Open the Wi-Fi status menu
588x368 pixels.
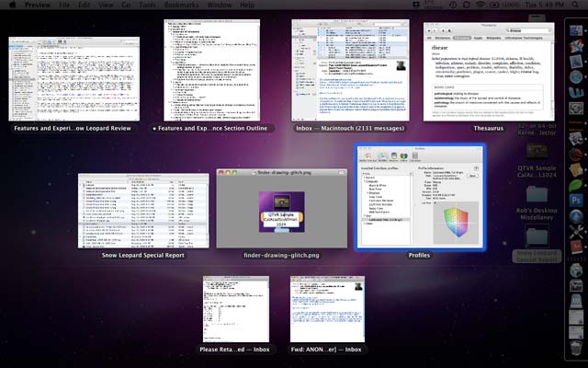click(481, 5)
